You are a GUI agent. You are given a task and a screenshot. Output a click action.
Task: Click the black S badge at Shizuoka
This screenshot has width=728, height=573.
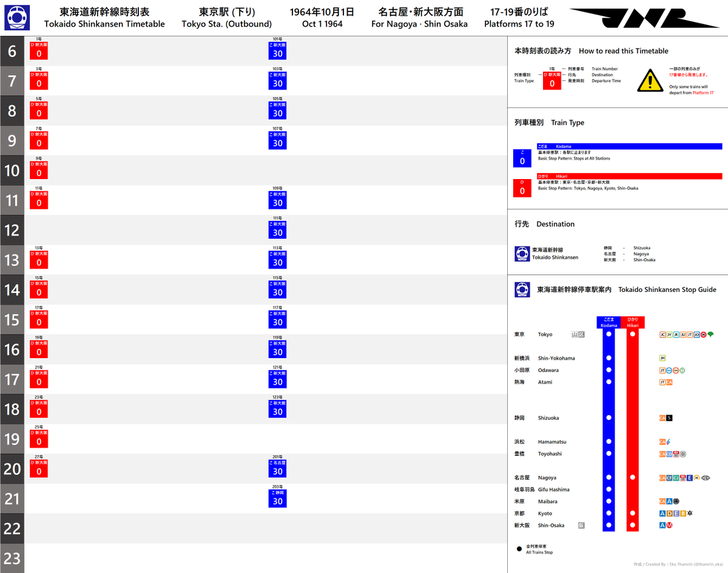(x=669, y=418)
